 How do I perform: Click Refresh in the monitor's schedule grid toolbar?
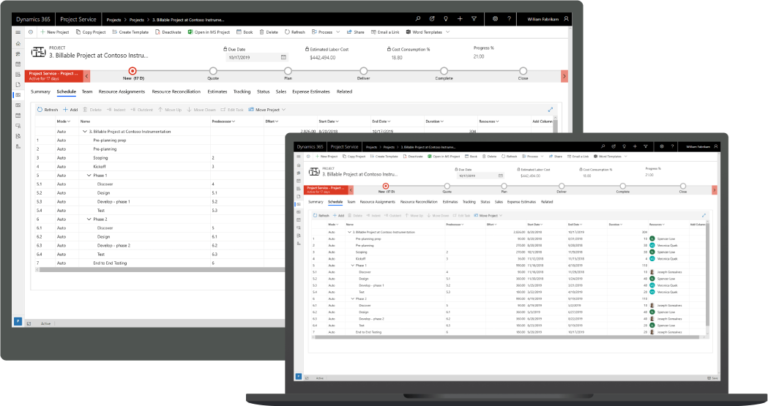tap(49, 108)
